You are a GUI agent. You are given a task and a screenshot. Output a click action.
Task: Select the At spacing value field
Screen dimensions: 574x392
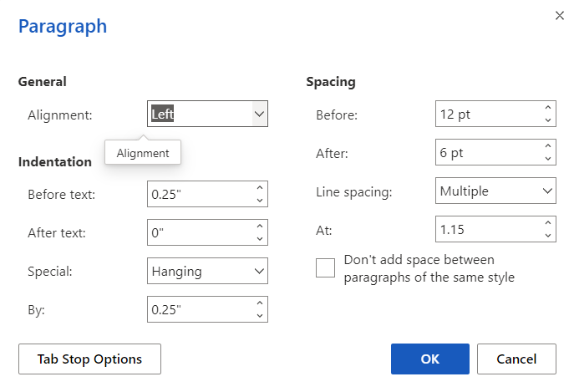[486, 228]
